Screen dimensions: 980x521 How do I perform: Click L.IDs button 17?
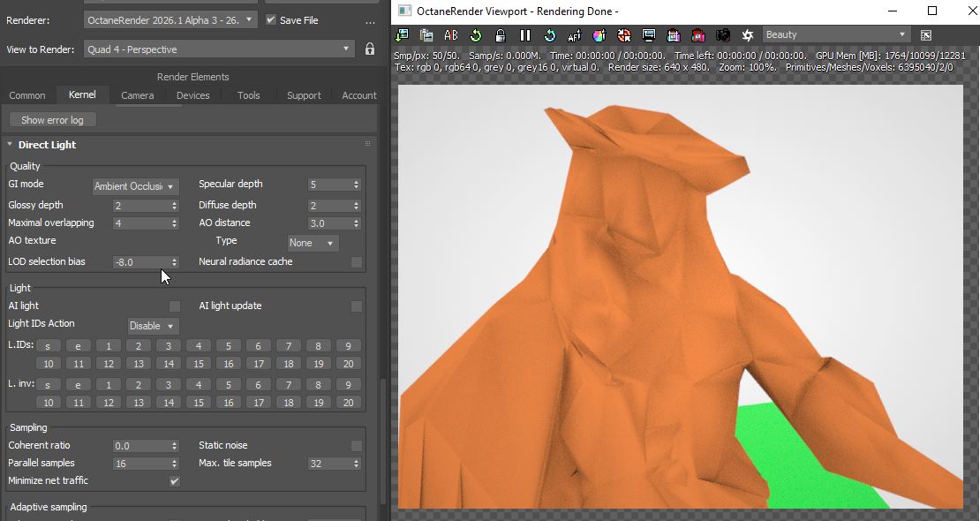[258, 364]
